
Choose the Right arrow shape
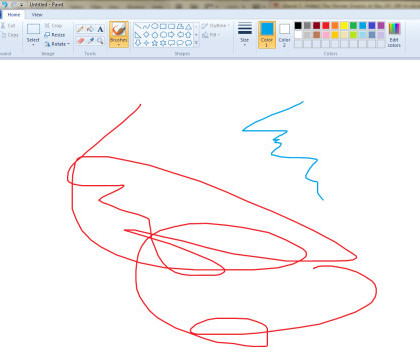coord(171,35)
